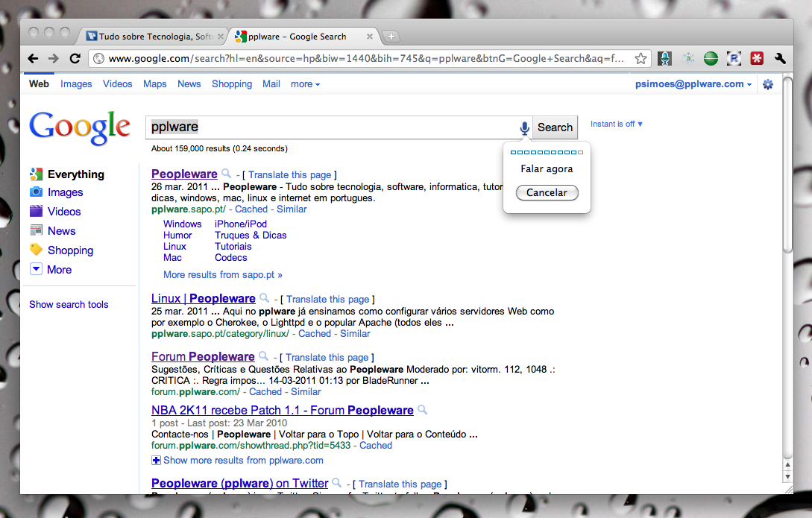Click the Google logo
Screen dimensions: 812x518
click(x=79, y=127)
